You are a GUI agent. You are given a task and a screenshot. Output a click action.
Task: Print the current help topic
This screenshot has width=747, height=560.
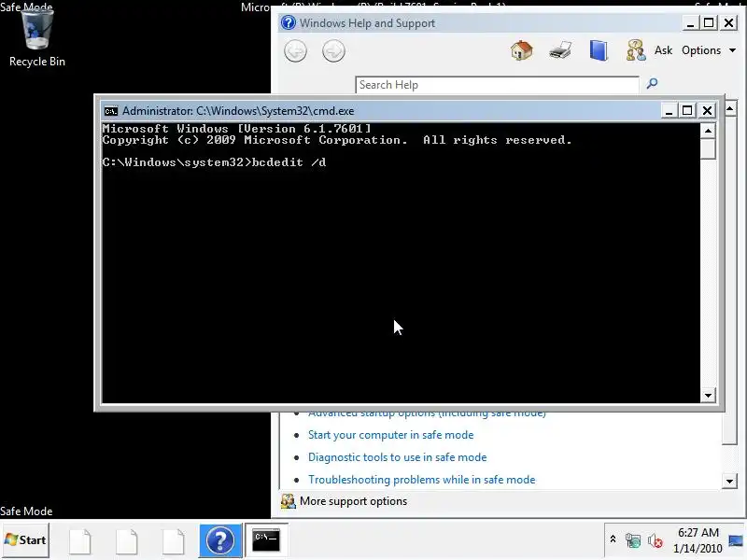[x=560, y=50]
